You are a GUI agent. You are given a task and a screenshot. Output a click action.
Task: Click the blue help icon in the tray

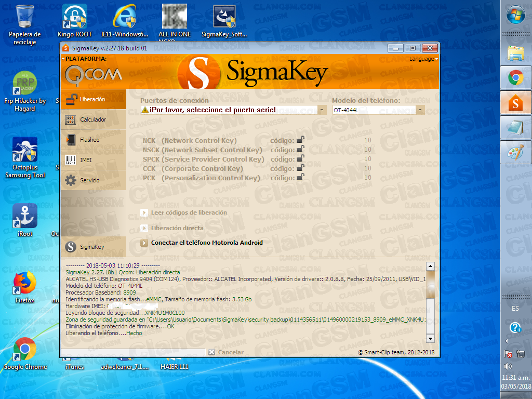(x=515, y=327)
